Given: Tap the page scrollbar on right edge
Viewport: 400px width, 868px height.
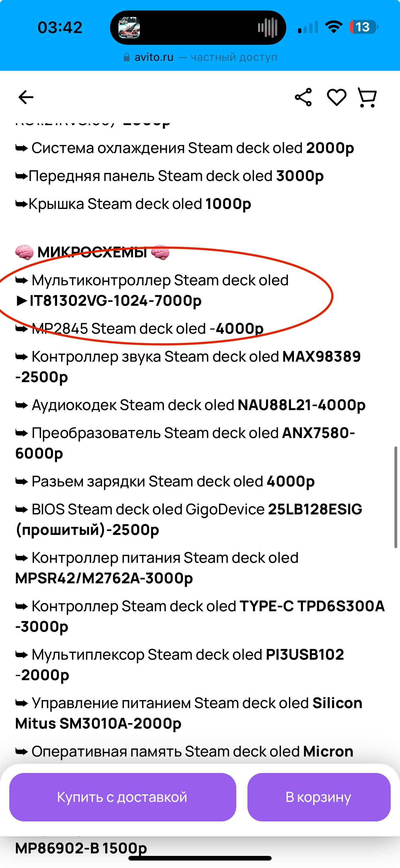Looking at the screenshot, I should (x=396, y=497).
